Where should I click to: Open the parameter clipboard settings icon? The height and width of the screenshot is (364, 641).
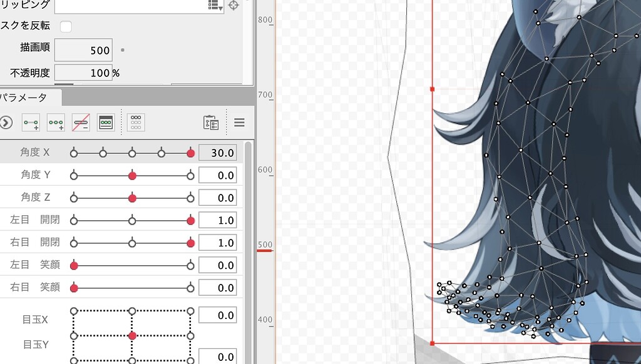[211, 123]
